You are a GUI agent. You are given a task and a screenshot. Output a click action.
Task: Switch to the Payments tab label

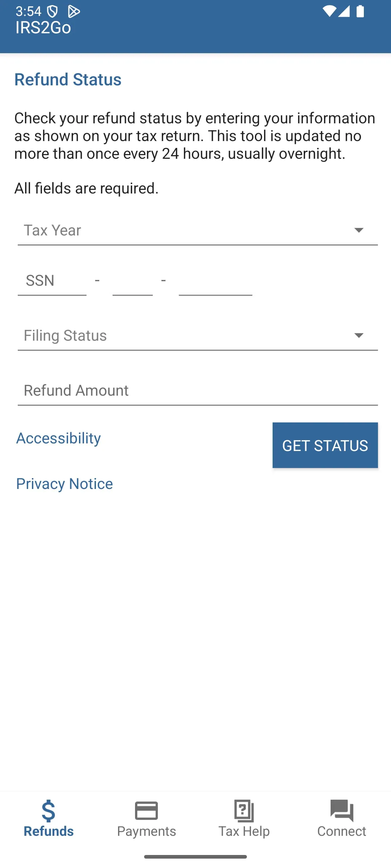point(146,831)
